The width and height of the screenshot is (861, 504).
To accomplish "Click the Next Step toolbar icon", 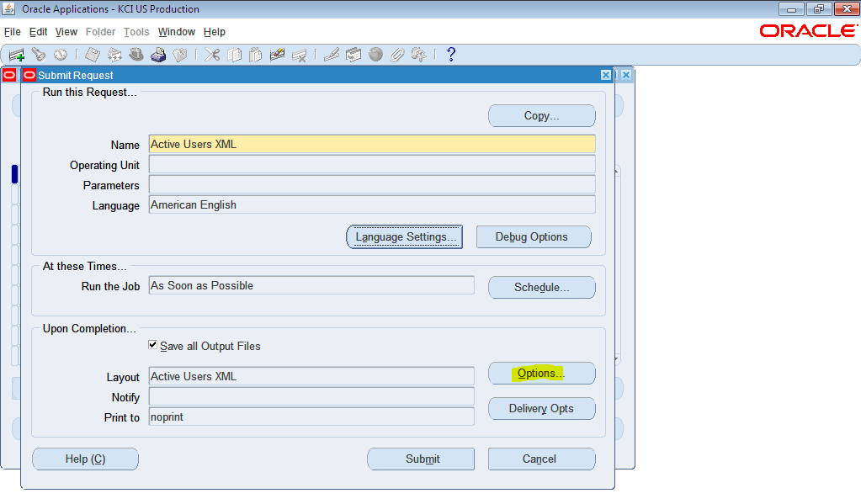I will [114, 55].
